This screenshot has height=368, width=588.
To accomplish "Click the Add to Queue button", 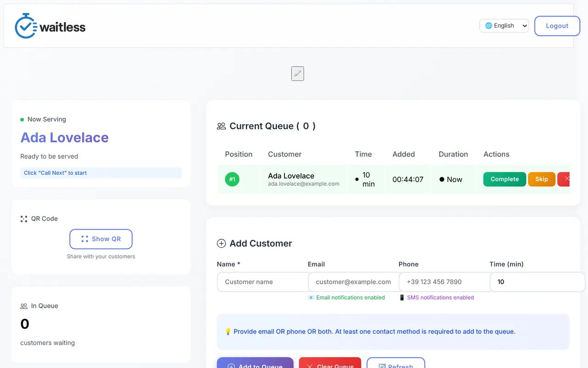I will (255, 363).
